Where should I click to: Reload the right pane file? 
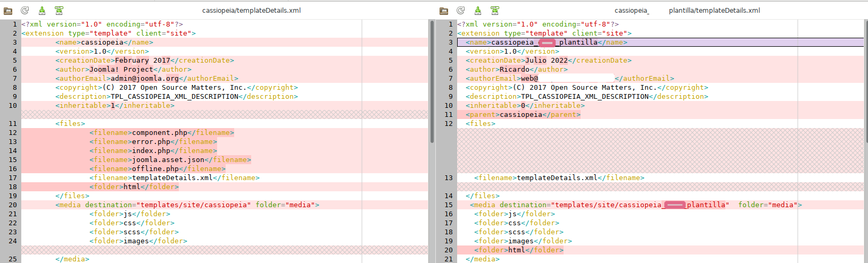(461, 11)
